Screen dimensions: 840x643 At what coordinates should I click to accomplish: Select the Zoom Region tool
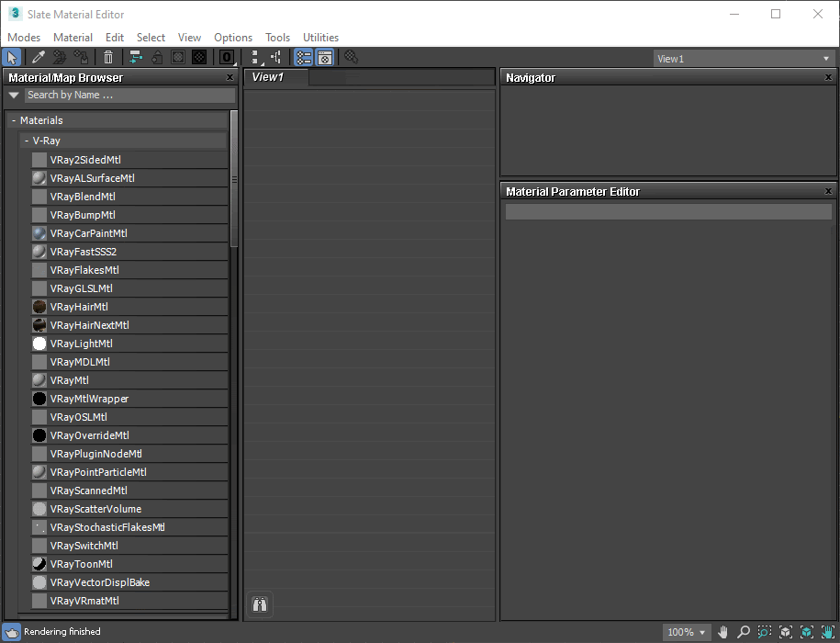point(764,632)
